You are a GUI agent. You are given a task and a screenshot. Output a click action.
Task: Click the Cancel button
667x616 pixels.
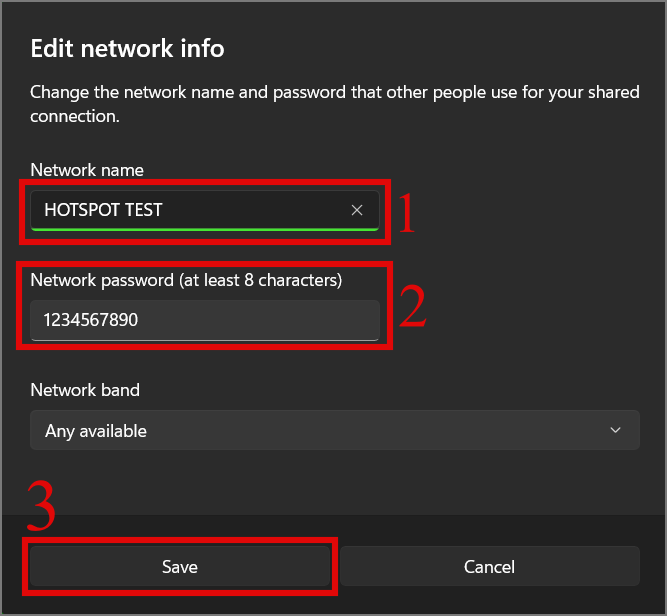click(490, 566)
